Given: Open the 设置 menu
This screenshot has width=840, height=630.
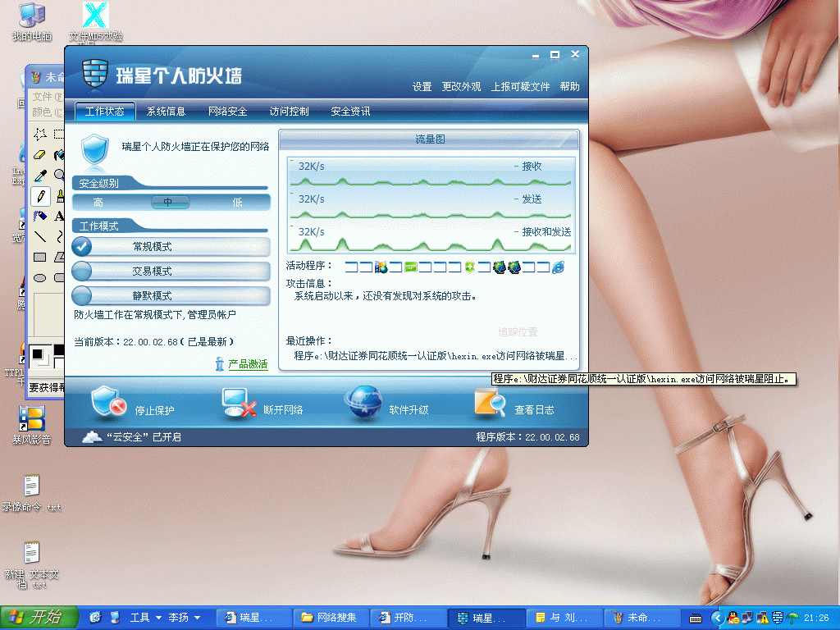Looking at the screenshot, I should (x=422, y=87).
